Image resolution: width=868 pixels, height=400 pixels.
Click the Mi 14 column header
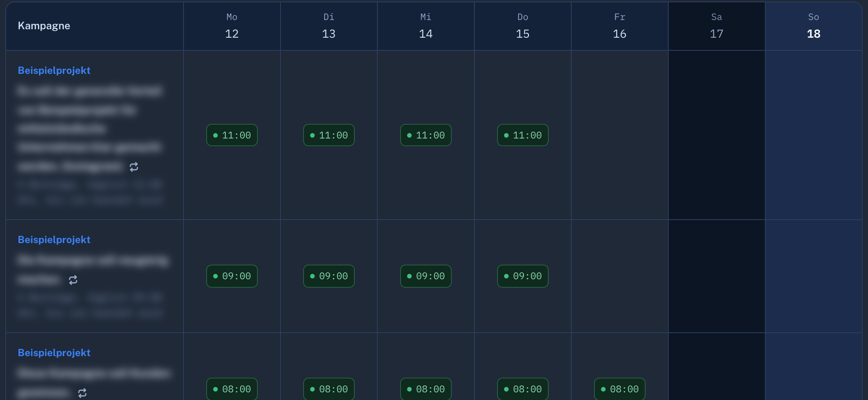point(426,26)
